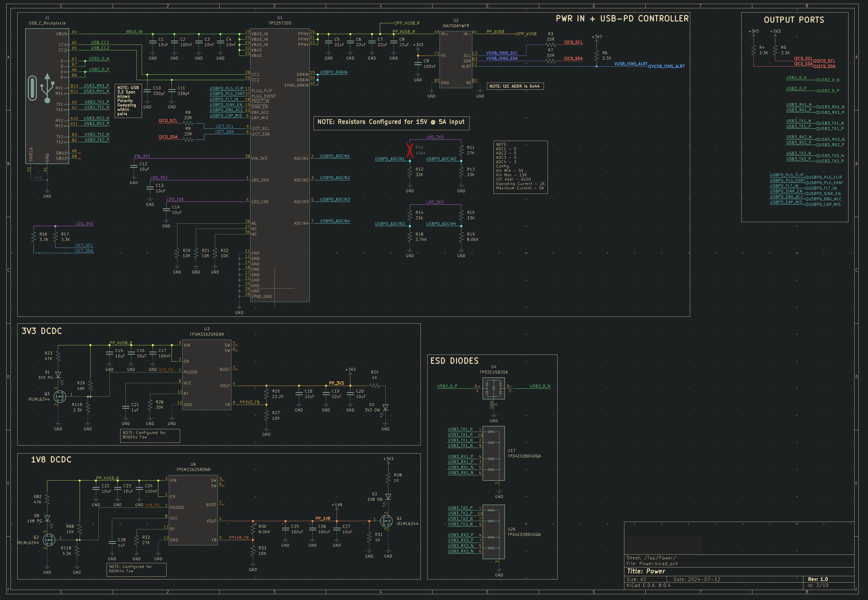Select resistor R28 1K symbol

click(x=388, y=478)
